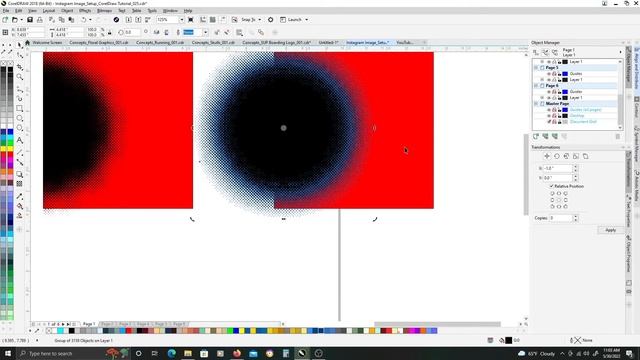
Task: Select the Ellipse tool
Action: 20,118
